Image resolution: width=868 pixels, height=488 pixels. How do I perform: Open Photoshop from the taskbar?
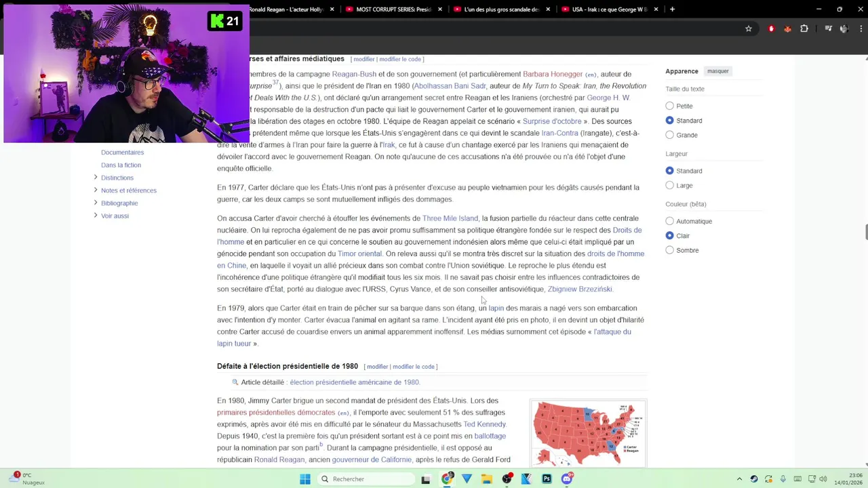pyautogui.click(x=547, y=479)
